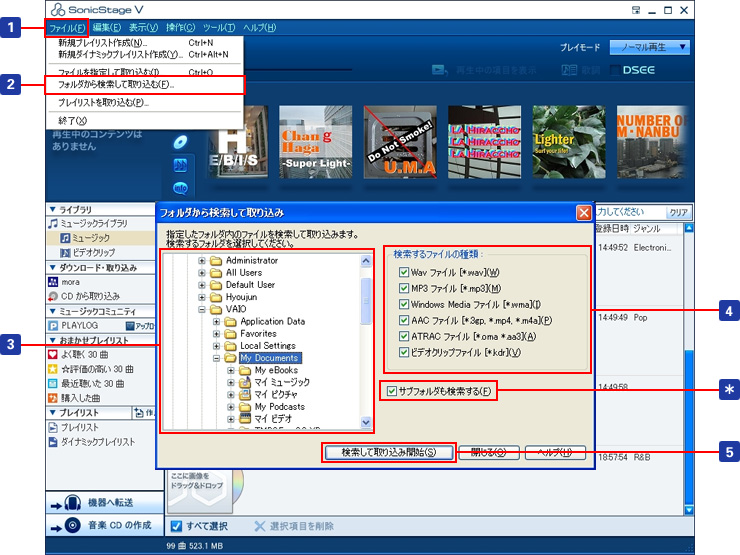The image size is (740, 555).
Task: Click the 機器へ転送 button
Action: (x=103, y=503)
